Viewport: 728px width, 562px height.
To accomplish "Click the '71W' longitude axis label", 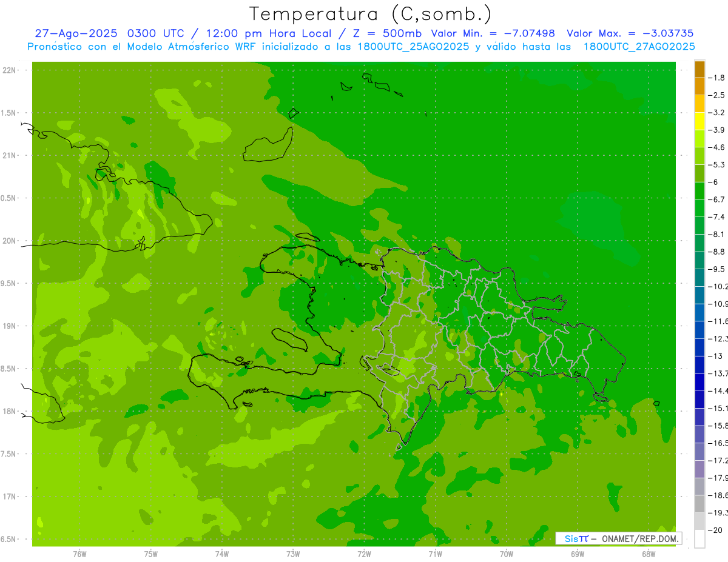I will click(435, 554).
